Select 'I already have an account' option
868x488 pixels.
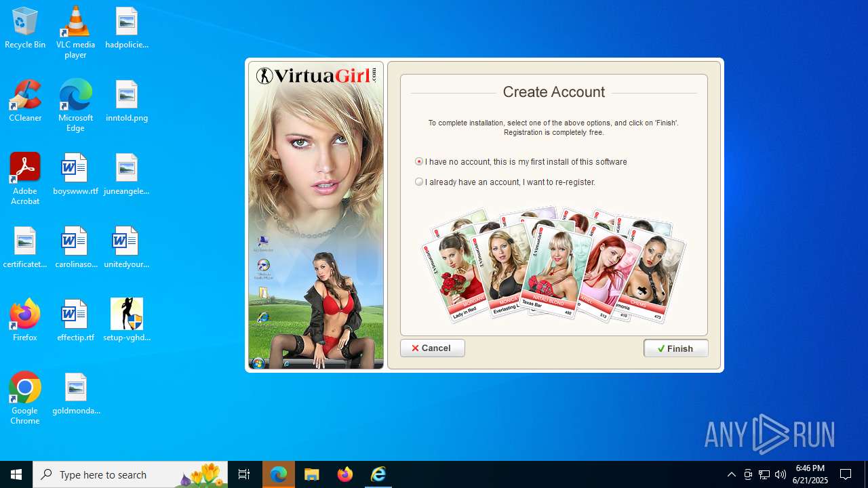419,182
